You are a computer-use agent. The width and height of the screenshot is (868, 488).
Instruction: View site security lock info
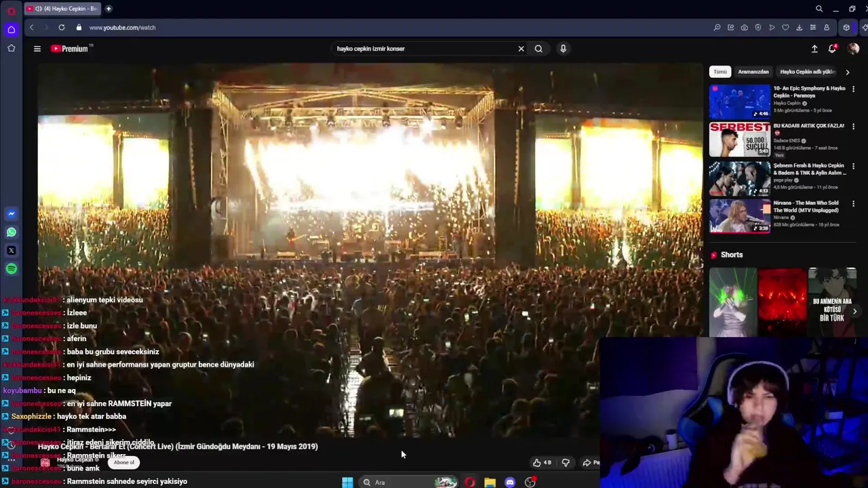coord(79,27)
